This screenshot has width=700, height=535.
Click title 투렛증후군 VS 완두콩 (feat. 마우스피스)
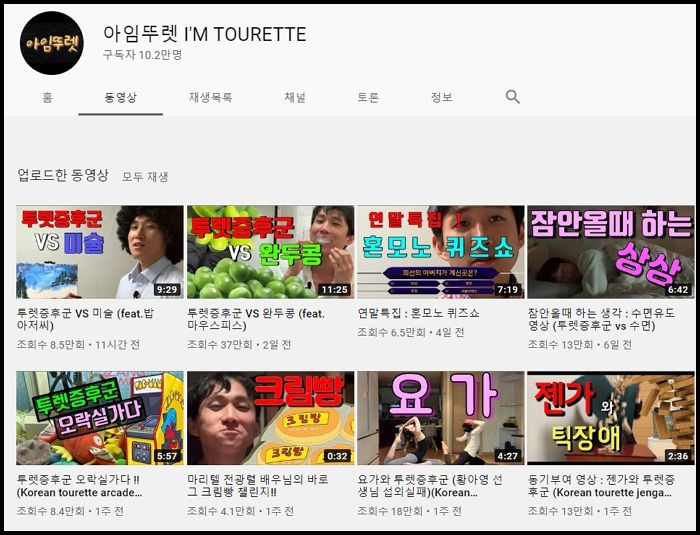[256, 319]
